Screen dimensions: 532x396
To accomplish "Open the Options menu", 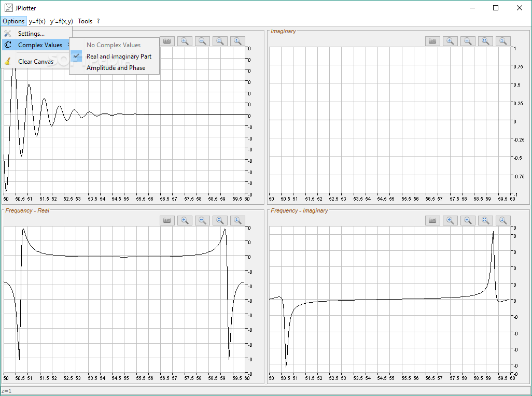I will 13,21.
